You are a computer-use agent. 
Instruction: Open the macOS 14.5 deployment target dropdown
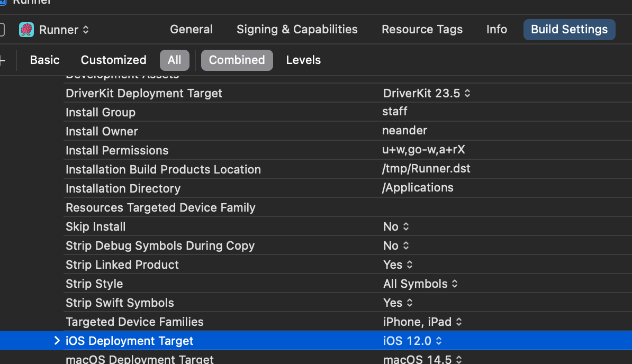[x=422, y=359]
